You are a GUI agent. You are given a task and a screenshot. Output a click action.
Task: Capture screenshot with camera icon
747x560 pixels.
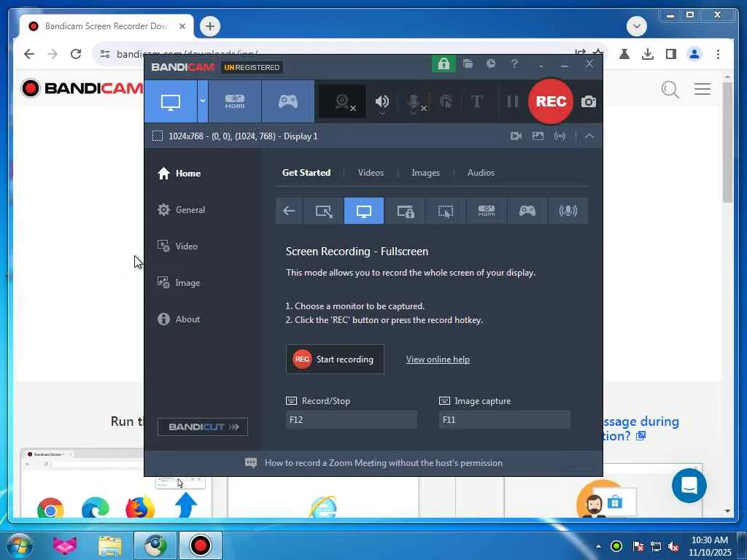tap(589, 101)
